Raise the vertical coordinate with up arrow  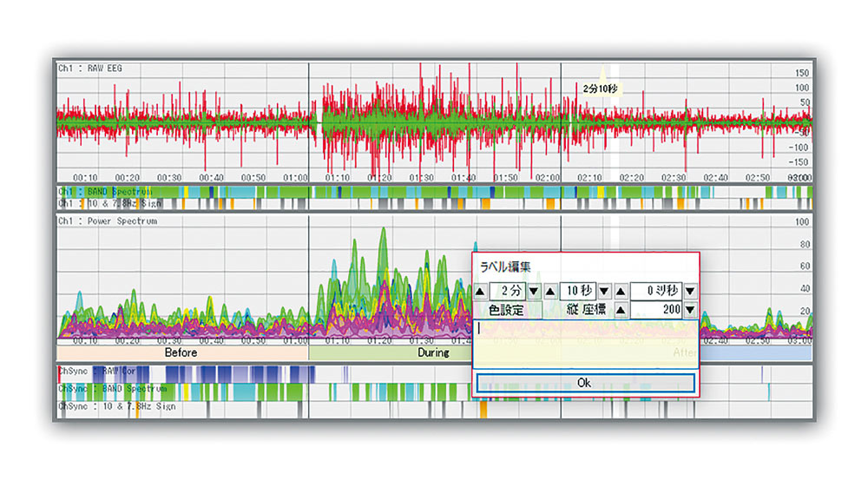(620, 309)
